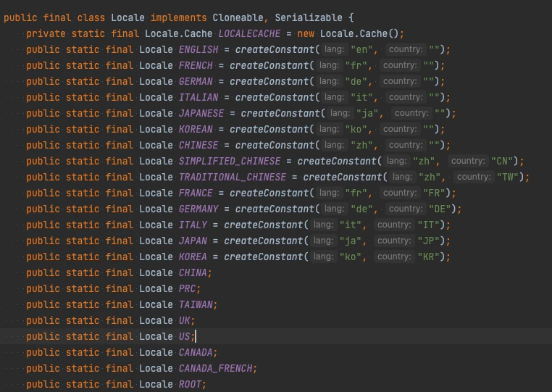The image size is (552, 392).
Task: Click the createConstant call on the ITALY line
Action: click(264, 225)
